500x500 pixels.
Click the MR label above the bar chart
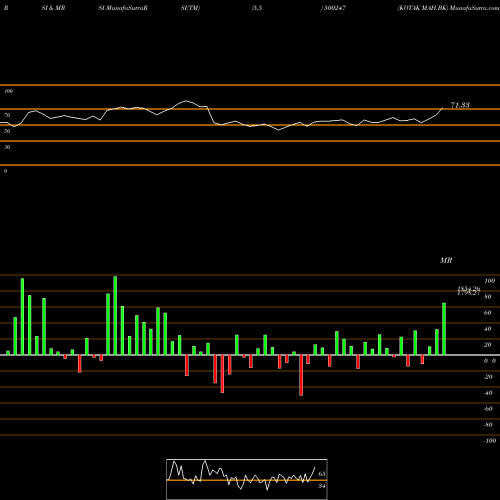click(x=446, y=260)
